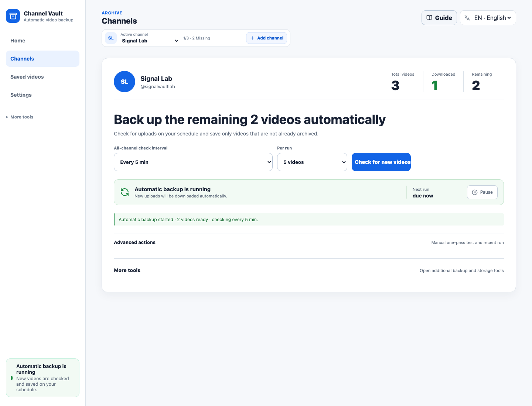Click the pause circle icon
Viewport: 532px width, 406px height.
pyautogui.click(x=475, y=192)
